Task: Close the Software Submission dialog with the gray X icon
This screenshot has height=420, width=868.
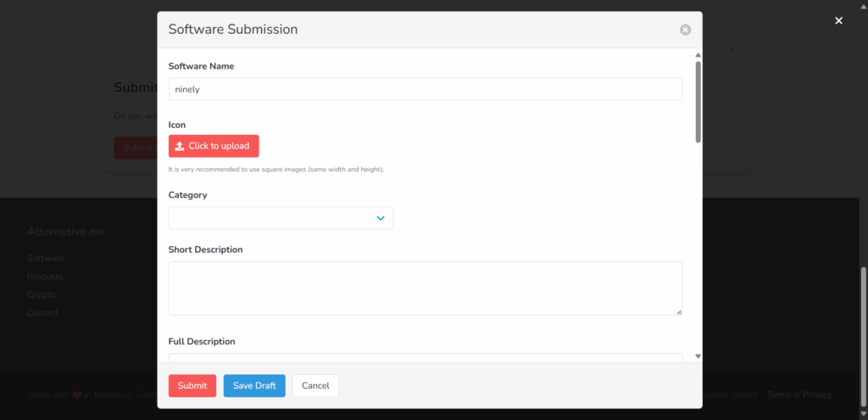Action: (x=685, y=30)
